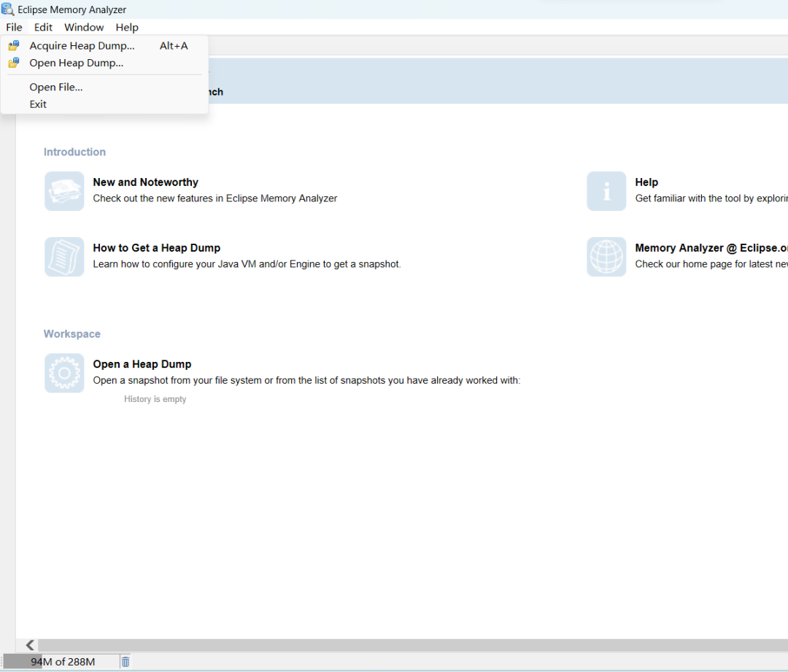Viewport: 788px width, 672px height.
Task: Click the Memory Analyzer globe icon
Action: (606, 257)
